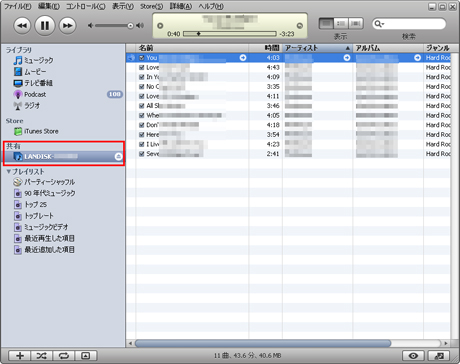Toggle shuffle button in bottom bar
This screenshot has height=364, width=460.
click(41, 356)
